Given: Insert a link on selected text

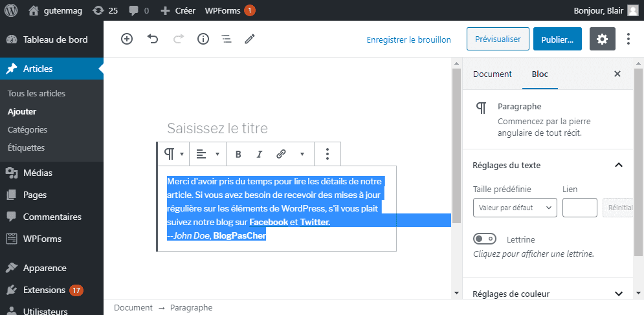Looking at the screenshot, I should coord(281,155).
